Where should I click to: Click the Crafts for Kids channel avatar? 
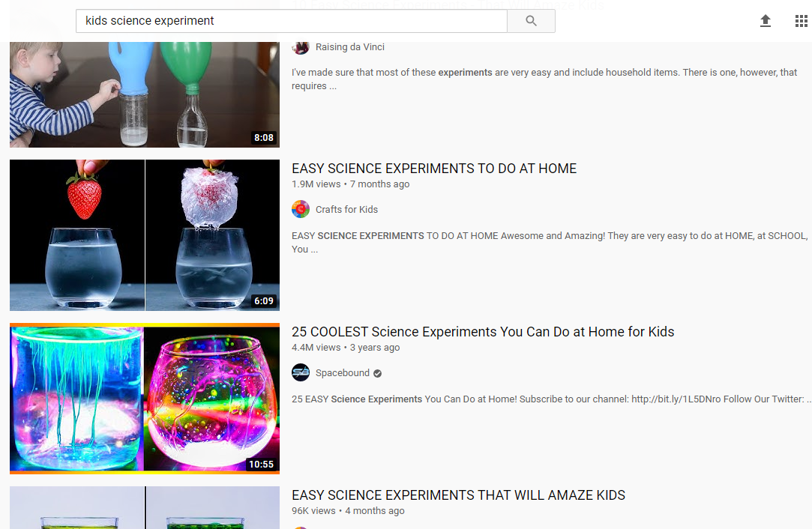tap(301, 209)
